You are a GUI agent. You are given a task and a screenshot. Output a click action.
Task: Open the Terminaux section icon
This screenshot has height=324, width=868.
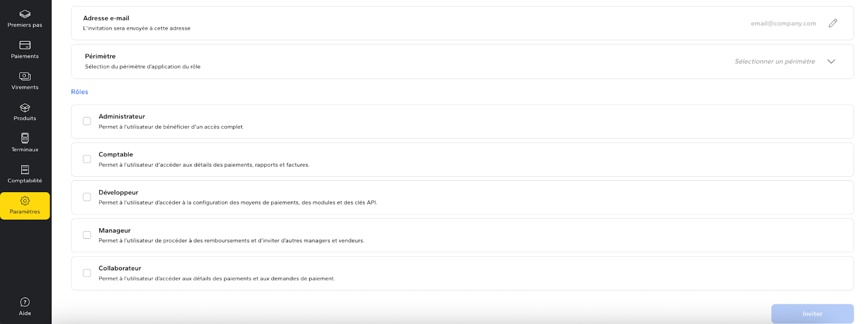25,138
